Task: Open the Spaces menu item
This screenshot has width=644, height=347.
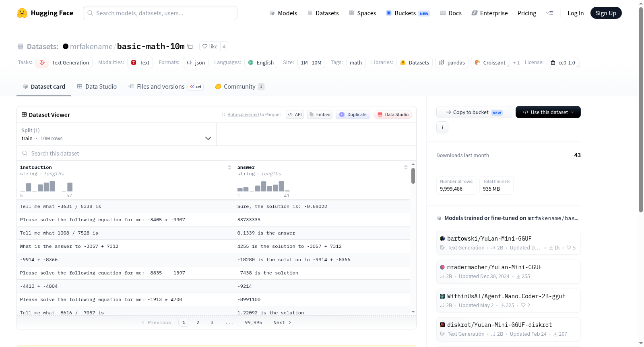Action: pyautogui.click(x=362, y=13)
